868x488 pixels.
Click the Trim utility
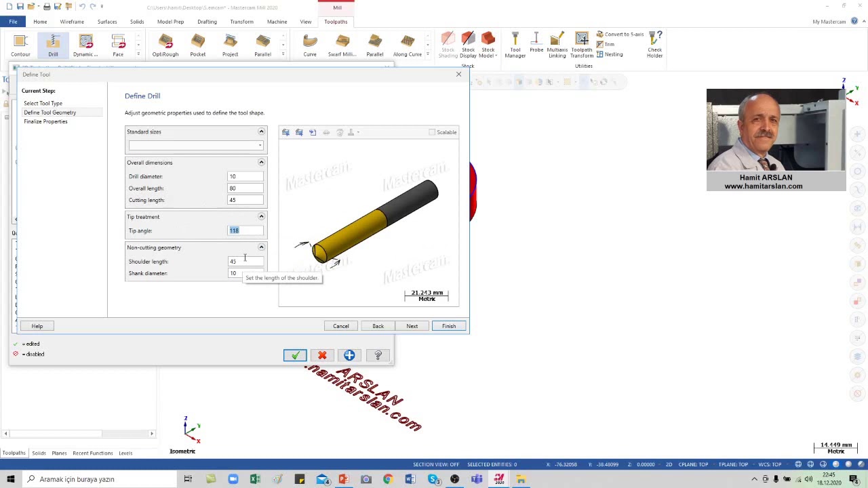pos(606,44)
